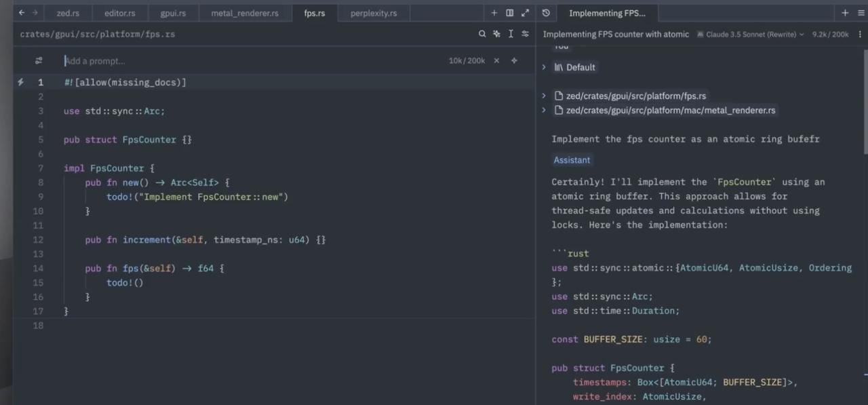
Task: Open assistant history clock icon
Action: point(546,13)
